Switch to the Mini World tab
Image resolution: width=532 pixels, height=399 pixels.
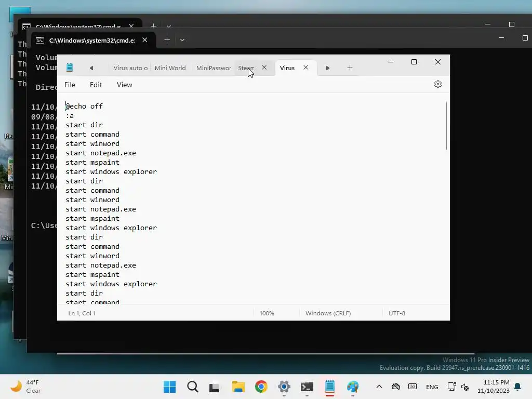click(x=170, y=68)
